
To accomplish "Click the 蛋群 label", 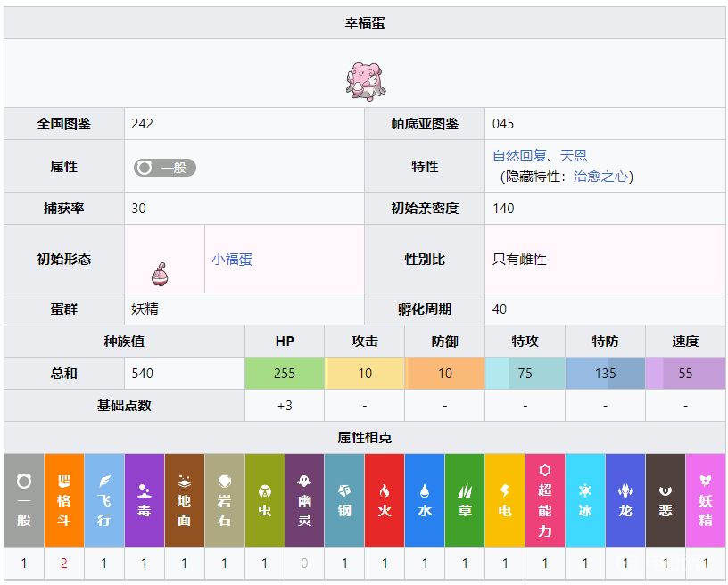I will [64, 309].
